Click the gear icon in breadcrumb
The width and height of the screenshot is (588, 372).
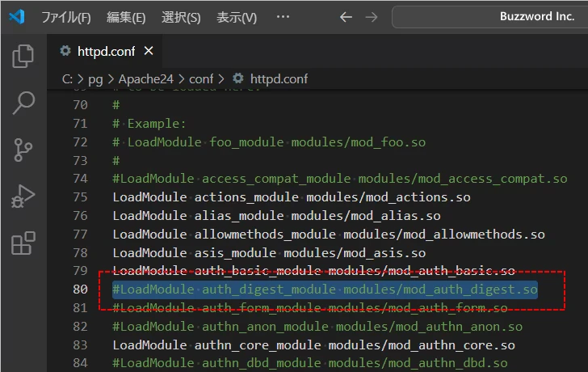tap(238, 78)
